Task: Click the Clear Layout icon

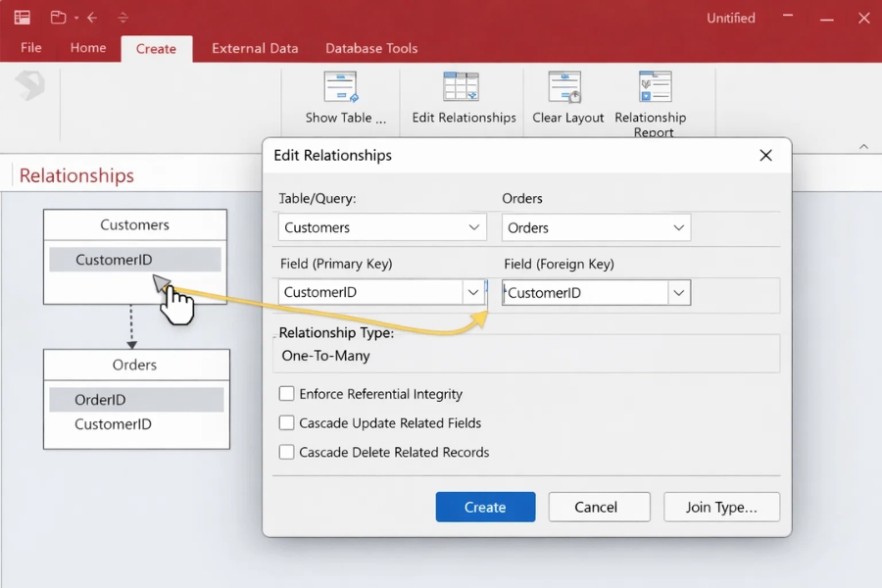Action: coord(565,88)
